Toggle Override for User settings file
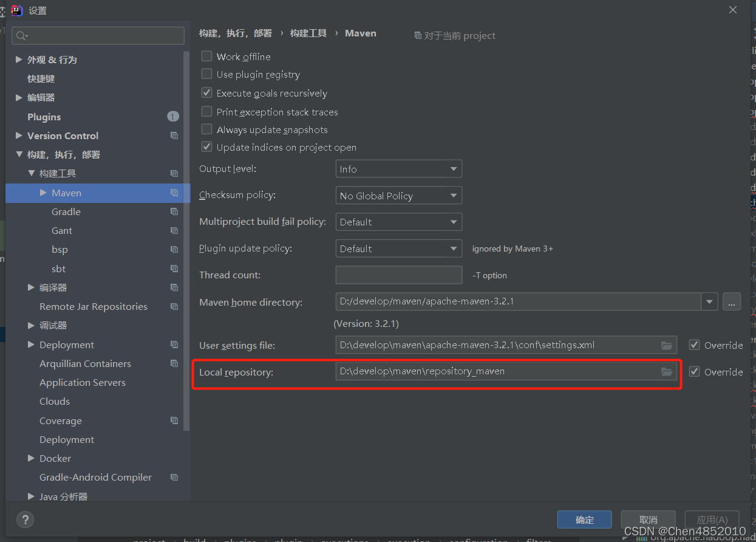This screenshot has width=756, height=542. (695, 345)
